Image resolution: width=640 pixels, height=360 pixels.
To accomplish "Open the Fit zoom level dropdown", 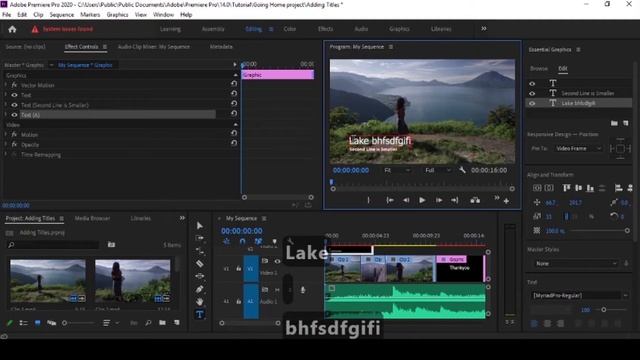I will pyautogui.click(x=397, y=170).
